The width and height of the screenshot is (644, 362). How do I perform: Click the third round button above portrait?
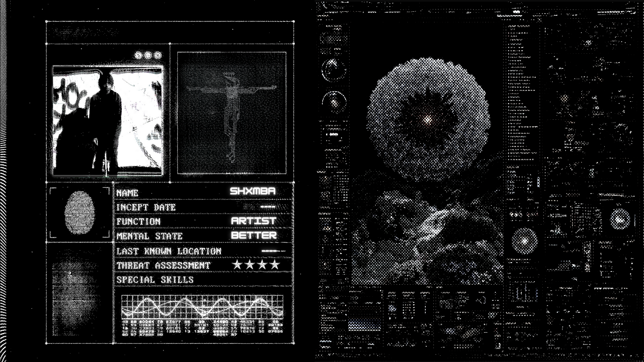click(x=158, y=55)
